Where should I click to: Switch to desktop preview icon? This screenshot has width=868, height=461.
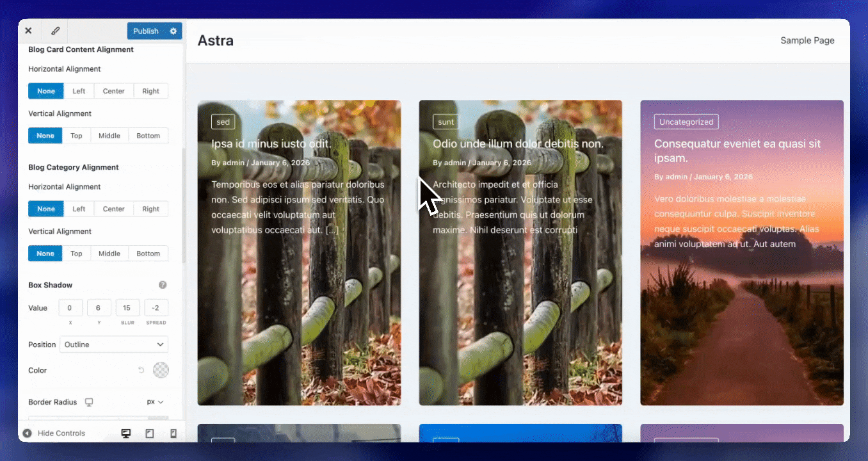(x=126, y=433)
